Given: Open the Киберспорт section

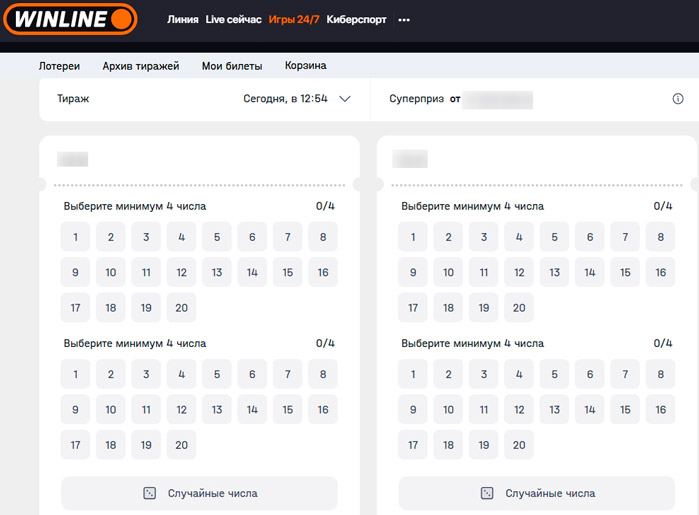Looking at the screenshot, I should tap(356, 20).
